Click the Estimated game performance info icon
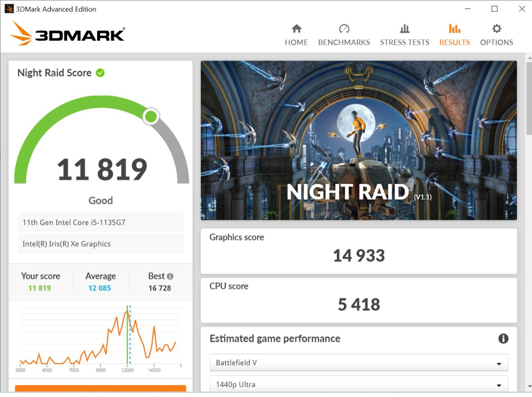Viewport: 532px width, 397px height. coord(503,339)
